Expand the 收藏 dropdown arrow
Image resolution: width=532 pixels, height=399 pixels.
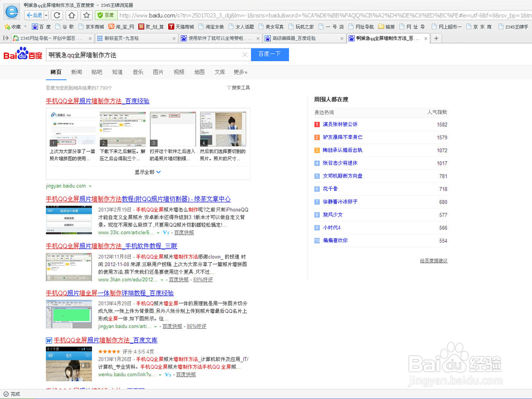tap(25, 27)
